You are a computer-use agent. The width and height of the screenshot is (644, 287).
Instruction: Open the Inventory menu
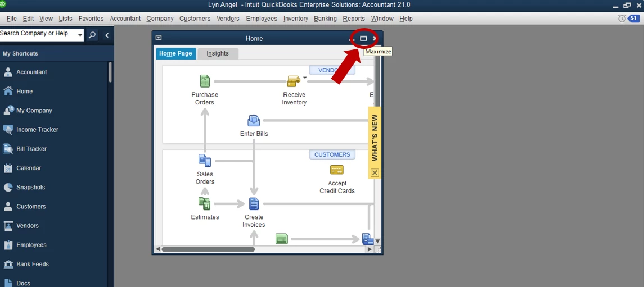coord(296,19)
